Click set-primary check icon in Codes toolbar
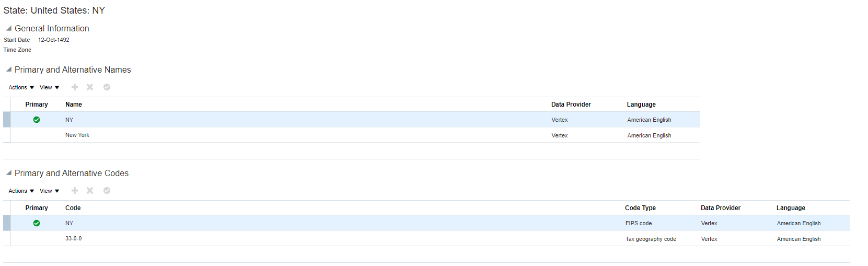 point(107,191)
